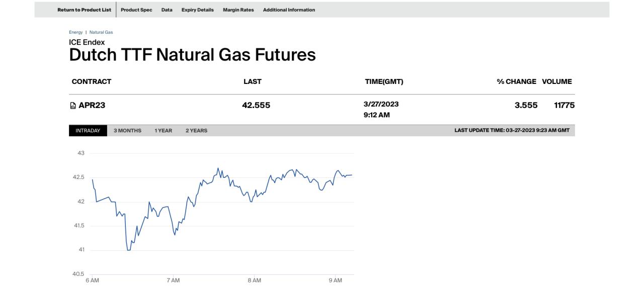
Task: Switch chart to 1 YEAR
Action: point(163,131)
